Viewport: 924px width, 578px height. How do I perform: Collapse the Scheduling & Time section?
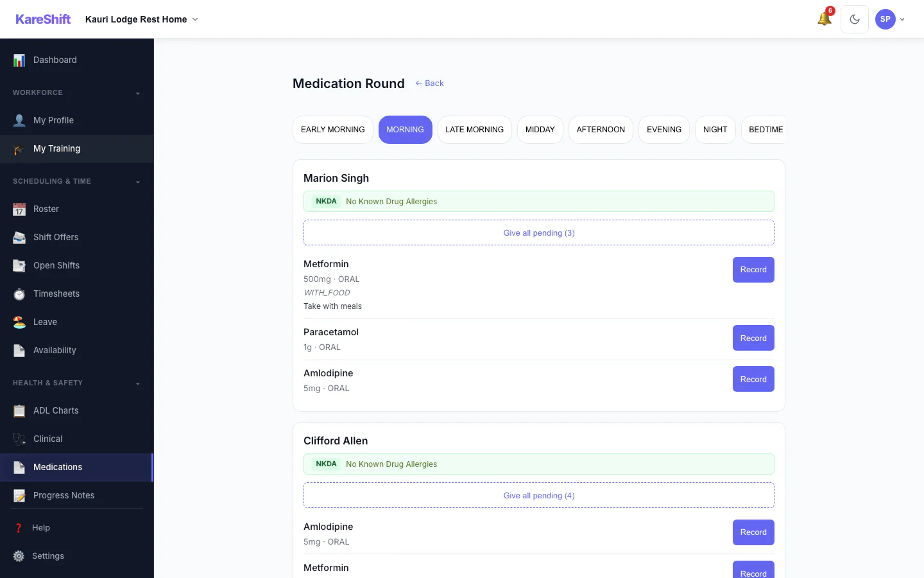77,181
